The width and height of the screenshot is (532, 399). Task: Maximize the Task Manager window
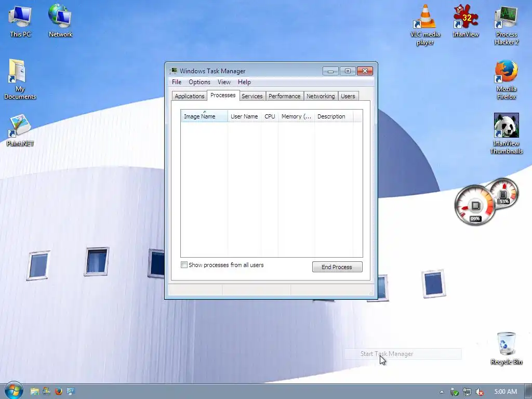click(x=348, y=71)
